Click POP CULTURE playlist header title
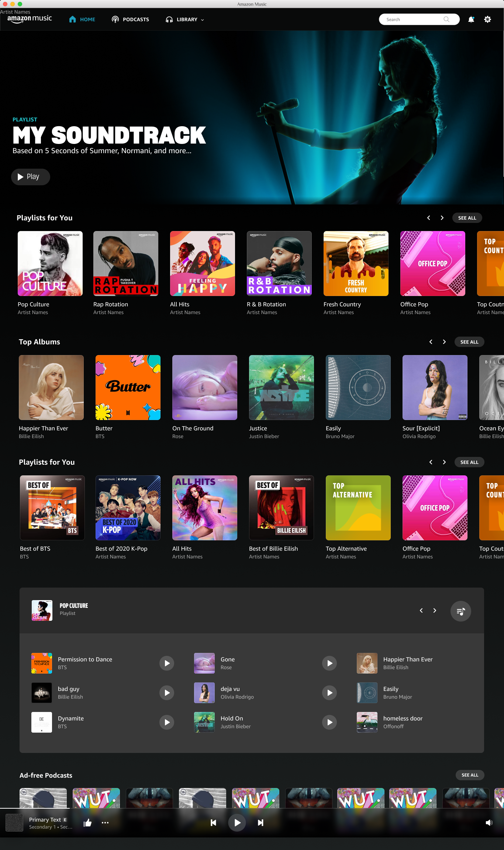 [74, 606]
